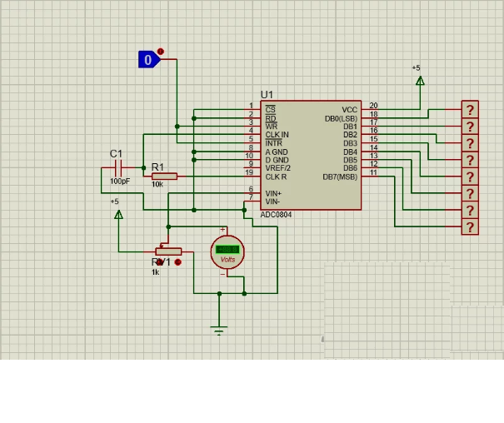
Task: Toggle the blue logic state input showing 0
Action: pos(149,59)
